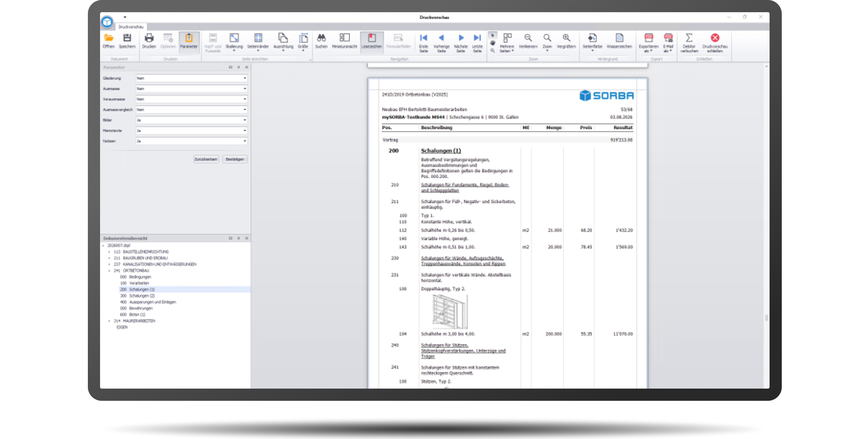Expand 237 KANALISATIONEN UND ENTWÄSSERUNGEN node

pos(109,264)
